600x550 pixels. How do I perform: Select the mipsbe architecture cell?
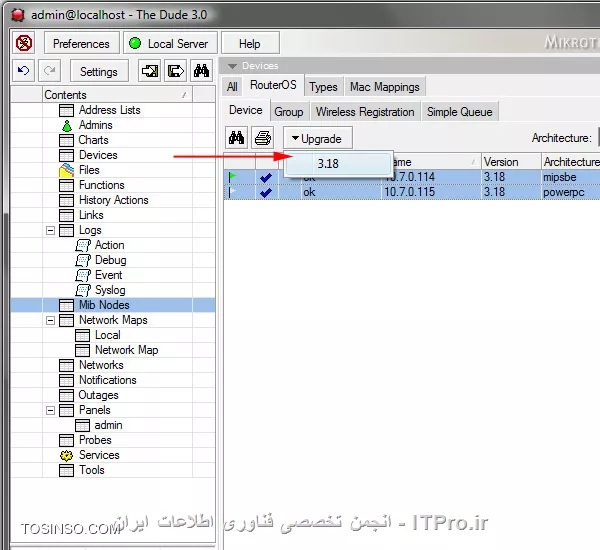click(571, 177)
